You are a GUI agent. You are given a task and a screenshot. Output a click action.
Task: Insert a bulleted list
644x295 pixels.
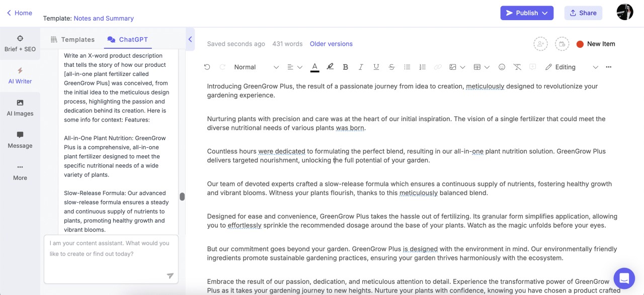pos(407,67)
